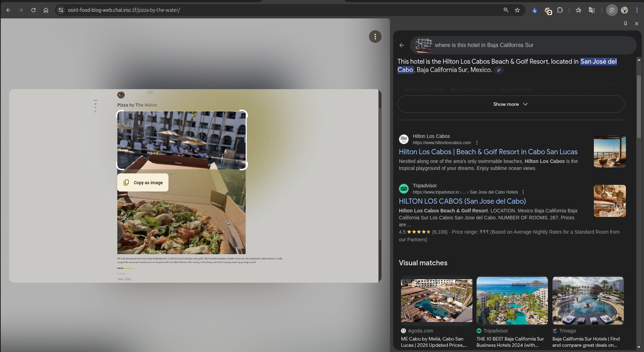
Task: Bookmark this page with the star icon
Action: (517, 10)
